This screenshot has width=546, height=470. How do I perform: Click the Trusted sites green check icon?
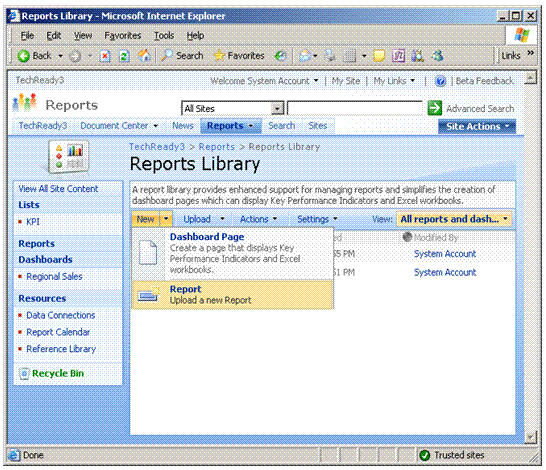pyautogui.click(x=425, y=455)
